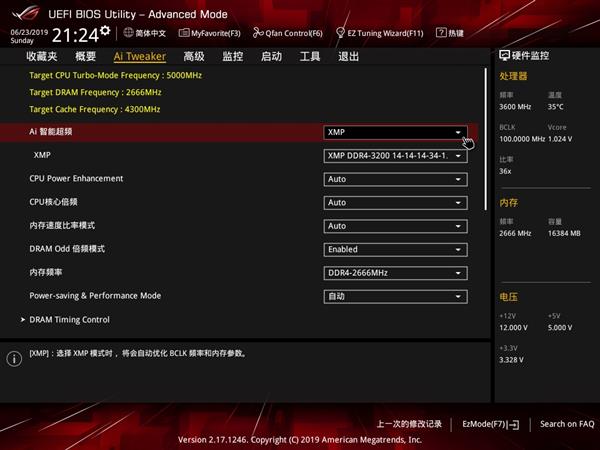Open MyFavorite(F3) panel
Screen dimensions: 600x450
point(209,33)
